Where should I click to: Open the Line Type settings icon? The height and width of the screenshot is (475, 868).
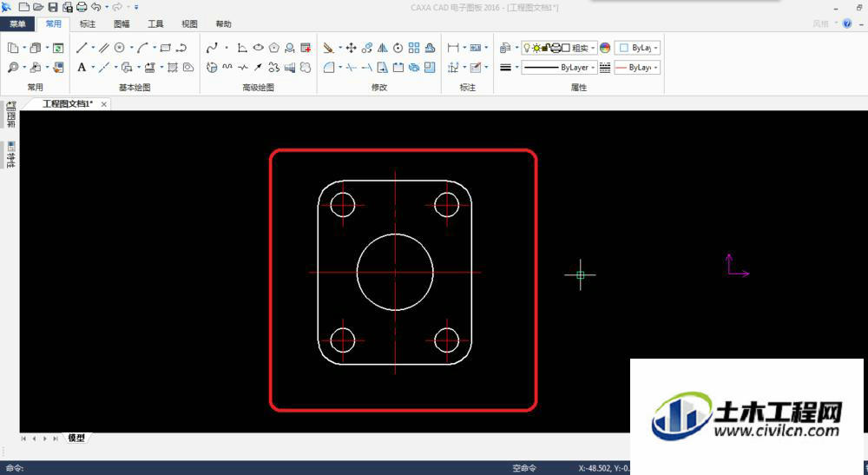click(x=605, y=68)
